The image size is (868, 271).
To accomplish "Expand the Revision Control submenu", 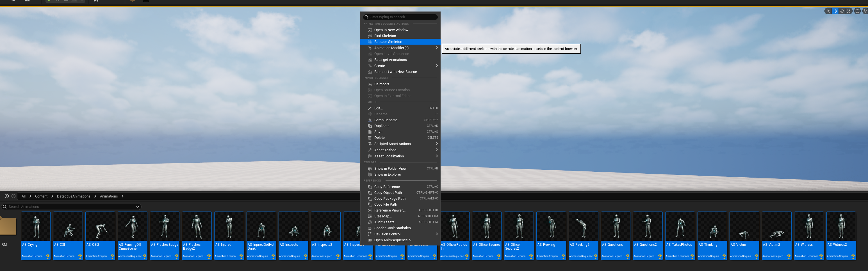I will pos(437,234).
